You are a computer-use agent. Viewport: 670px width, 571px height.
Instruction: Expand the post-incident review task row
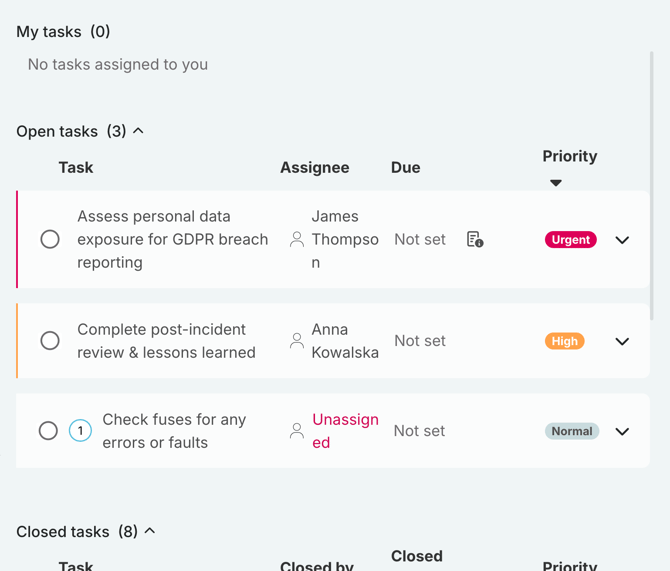pyautogui.click(x=622, y=341)
